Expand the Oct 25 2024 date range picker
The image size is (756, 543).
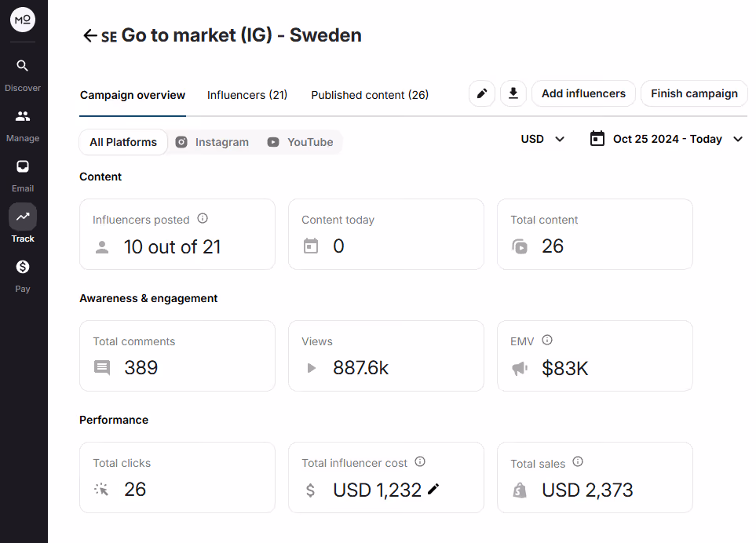(x=667, y=139)
